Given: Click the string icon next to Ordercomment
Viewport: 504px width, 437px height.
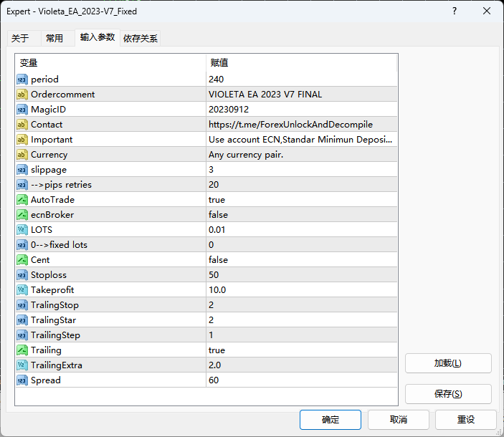Looking at the screenshot, I should [x=22, y=95].
